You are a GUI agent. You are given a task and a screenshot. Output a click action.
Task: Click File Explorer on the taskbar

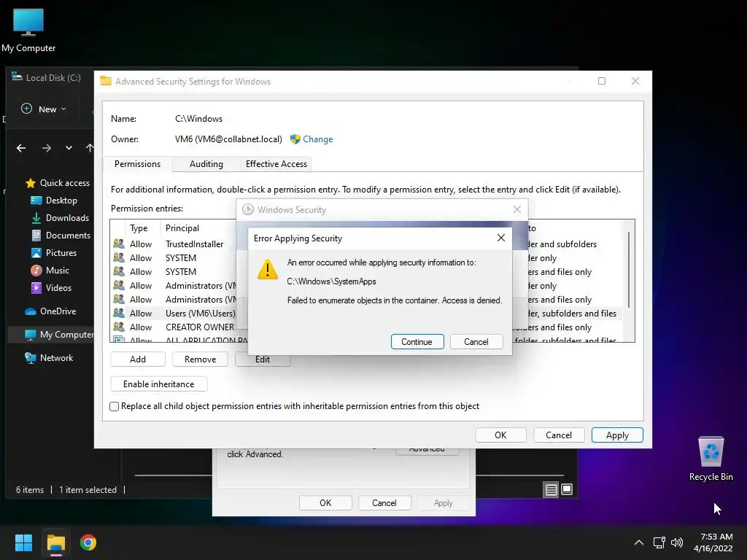pos(55,542)
